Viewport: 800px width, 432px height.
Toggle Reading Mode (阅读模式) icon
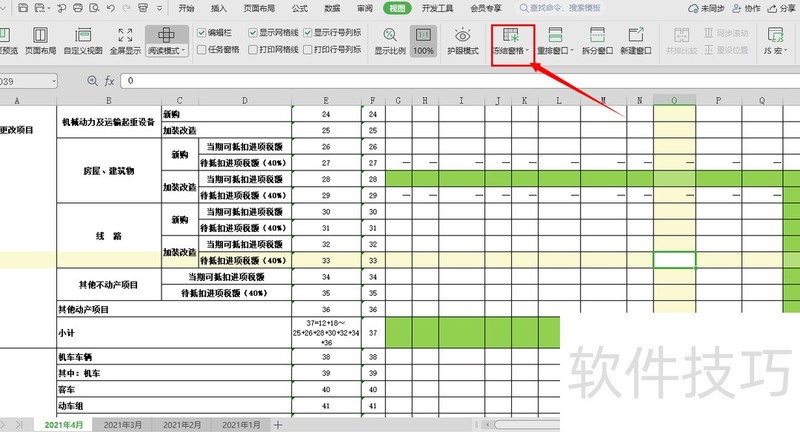166,35
